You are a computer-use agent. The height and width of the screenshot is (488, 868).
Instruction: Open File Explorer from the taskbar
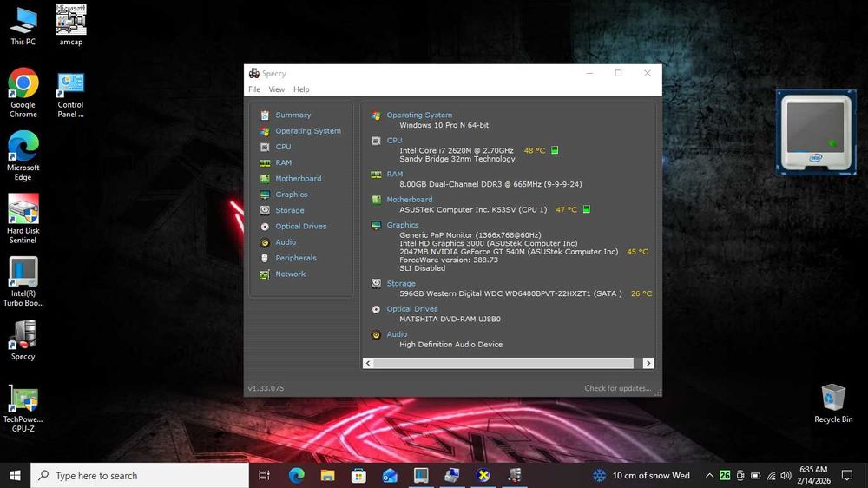[328, 475]
